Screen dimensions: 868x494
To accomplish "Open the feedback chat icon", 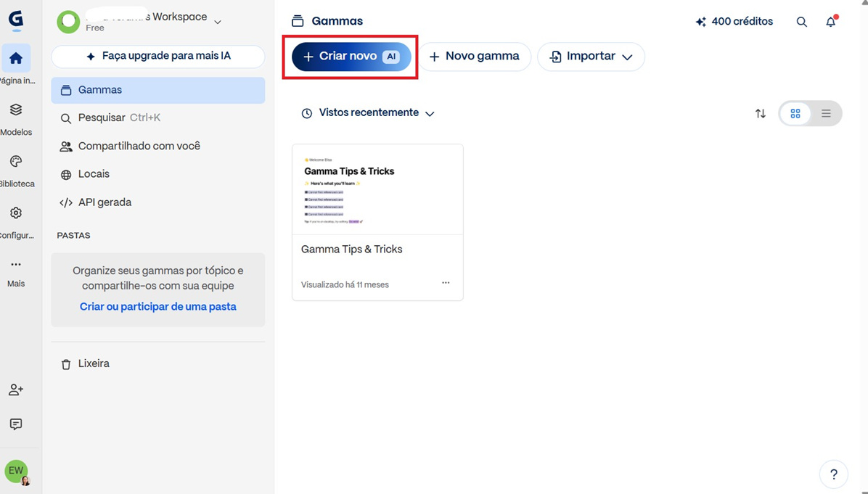I will (x=16, y=424).
